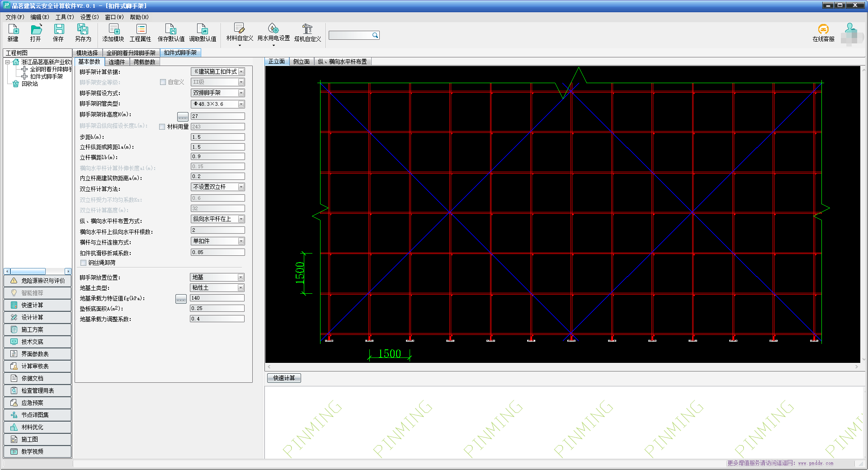Select 扣件式脚手架 tree node
Image resolution: width=868 pixels, height=470 pixels.
tap(47, 76)
